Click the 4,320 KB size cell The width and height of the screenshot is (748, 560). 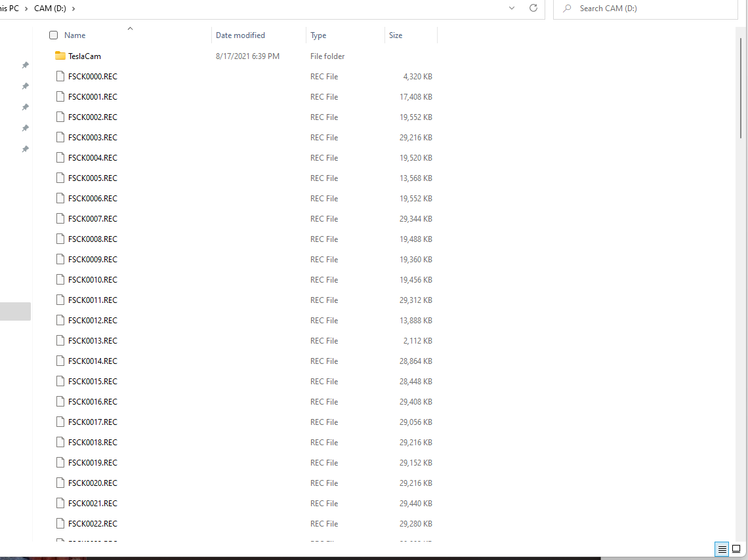coord(417,76)
